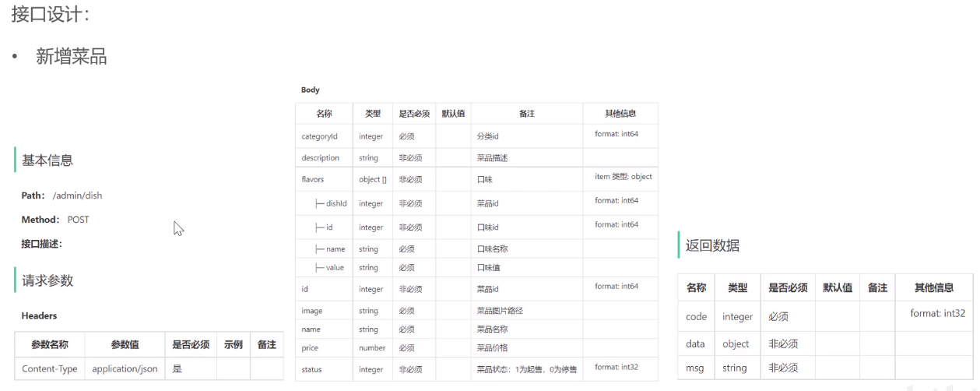Click the '口味id' remark cell
Viewport: 980px width, 391px height.
coord(487,227)
